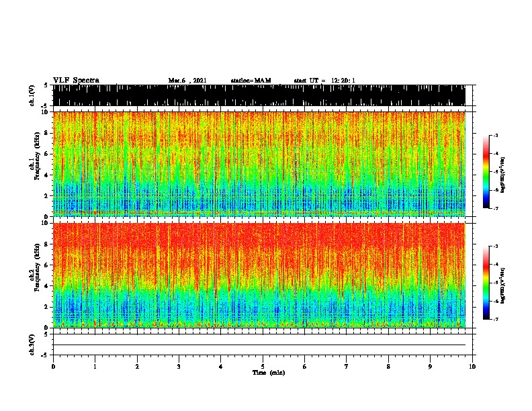Image resolution: width=532 pixels, height=411 pixels.
Task: Click the ch.2 color scale log(PSD) unit label
Action: 502,285
